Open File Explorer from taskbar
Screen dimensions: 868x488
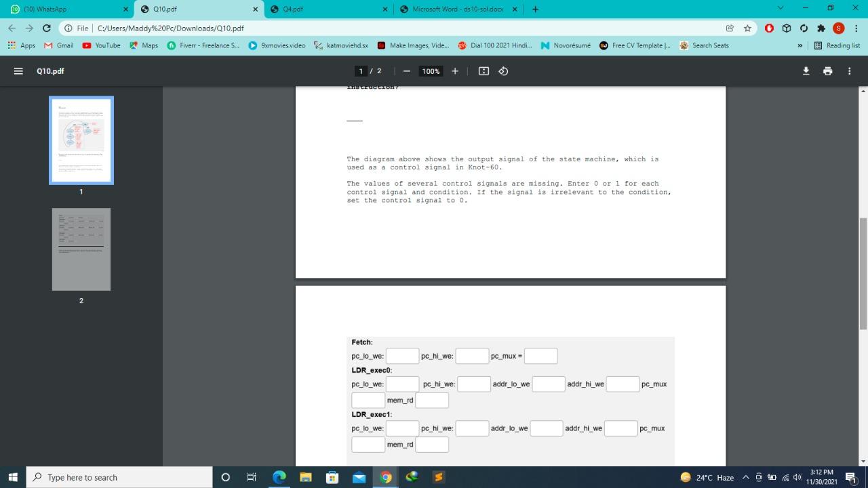point(305,477)
